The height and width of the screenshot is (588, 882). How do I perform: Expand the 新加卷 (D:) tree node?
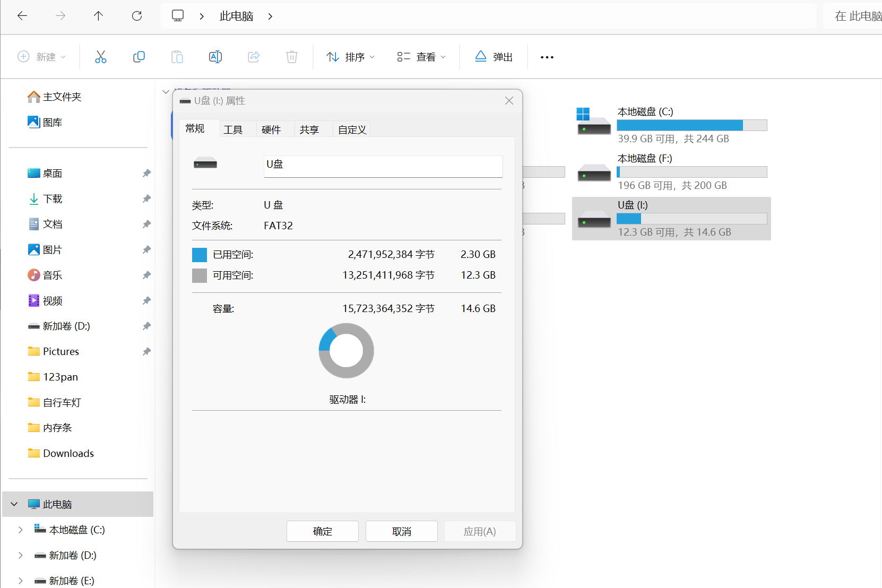(20, 555)
